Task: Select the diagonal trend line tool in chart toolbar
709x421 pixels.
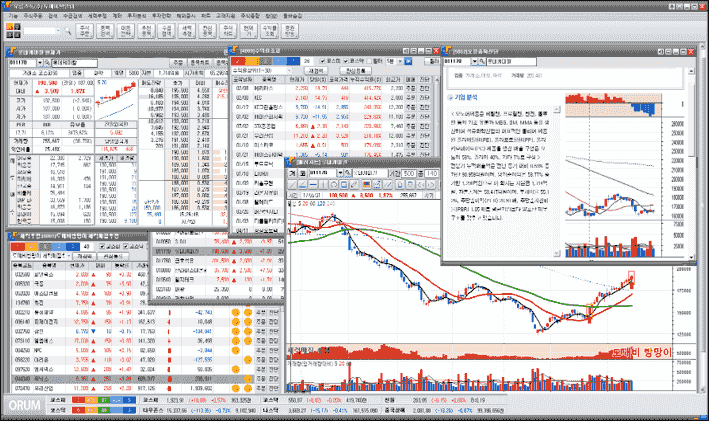Action: point(293,184)
